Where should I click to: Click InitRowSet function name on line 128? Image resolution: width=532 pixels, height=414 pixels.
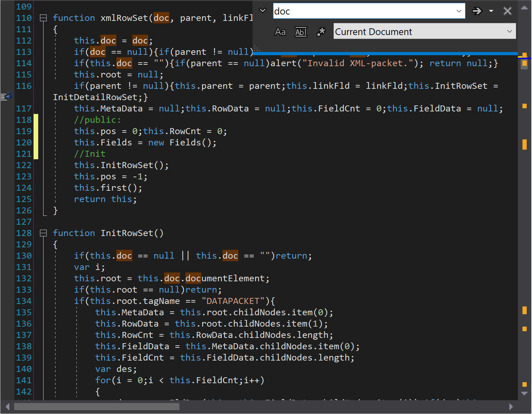point(127,233)
